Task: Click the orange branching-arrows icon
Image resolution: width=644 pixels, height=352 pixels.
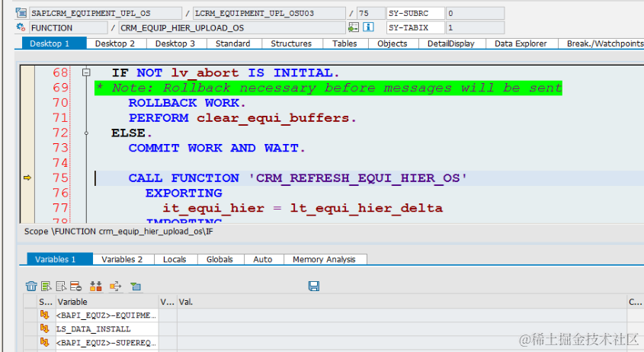Action: (116, 286)
